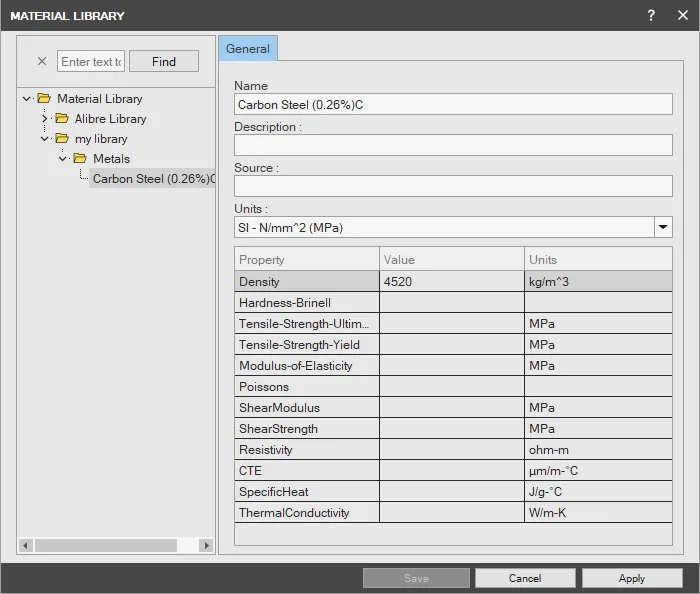Click the Hardness-Brinell value cell
Viewport: 700px width, 594px height.
pos(452,303)
